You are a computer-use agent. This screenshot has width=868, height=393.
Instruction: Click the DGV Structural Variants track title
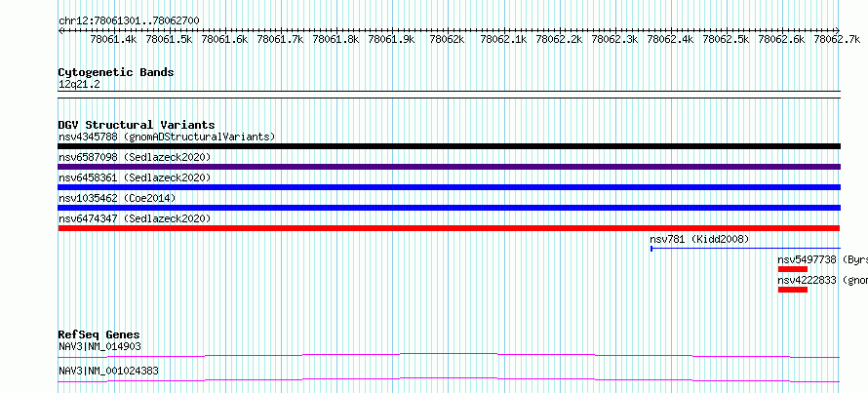(137, 125)
